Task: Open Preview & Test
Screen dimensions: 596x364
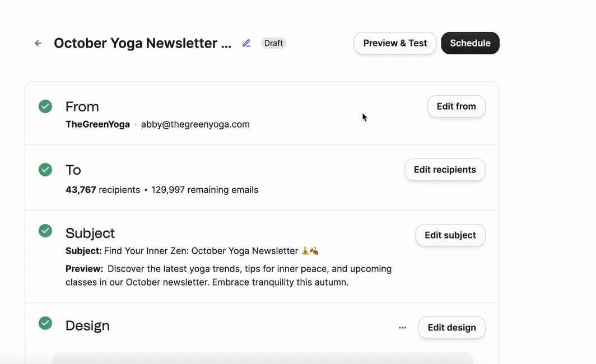Action: 395,43
